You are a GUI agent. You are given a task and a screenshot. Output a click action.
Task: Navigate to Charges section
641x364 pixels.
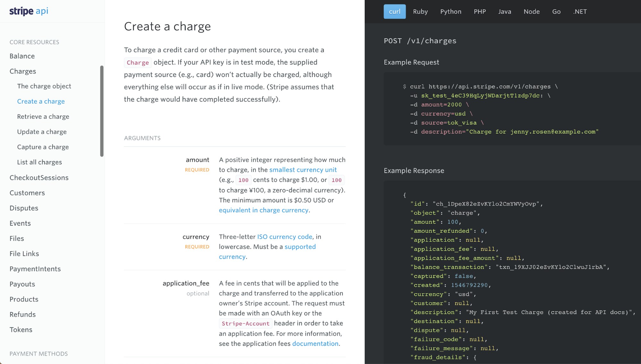[x=22, y=71]
